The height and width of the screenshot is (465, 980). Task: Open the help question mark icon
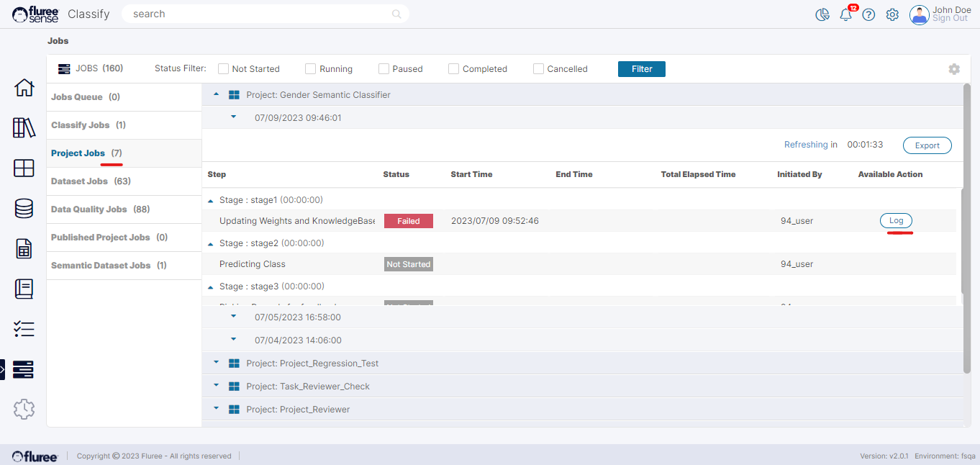(x=868, y=14)
